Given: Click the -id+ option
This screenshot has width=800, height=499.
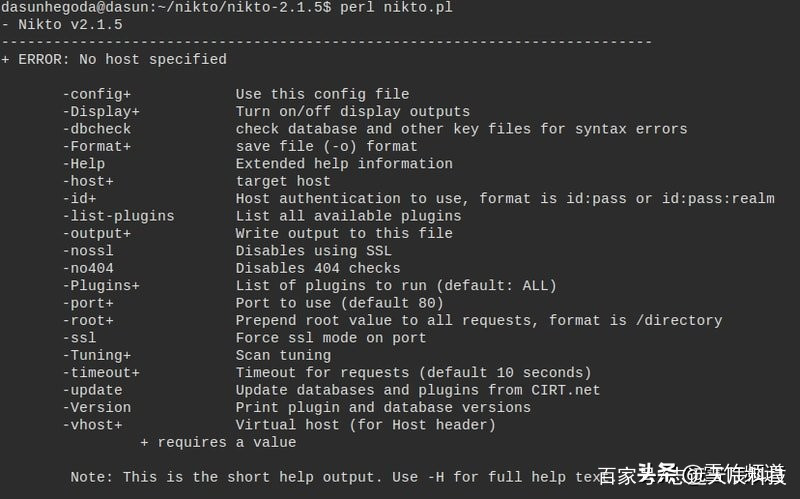Looking at the screenshot, I should pyautogui.click(x=79, y=198).
